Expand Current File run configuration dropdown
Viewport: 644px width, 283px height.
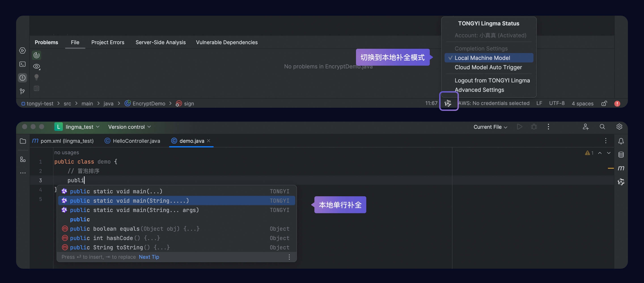[x=490, y=127]
